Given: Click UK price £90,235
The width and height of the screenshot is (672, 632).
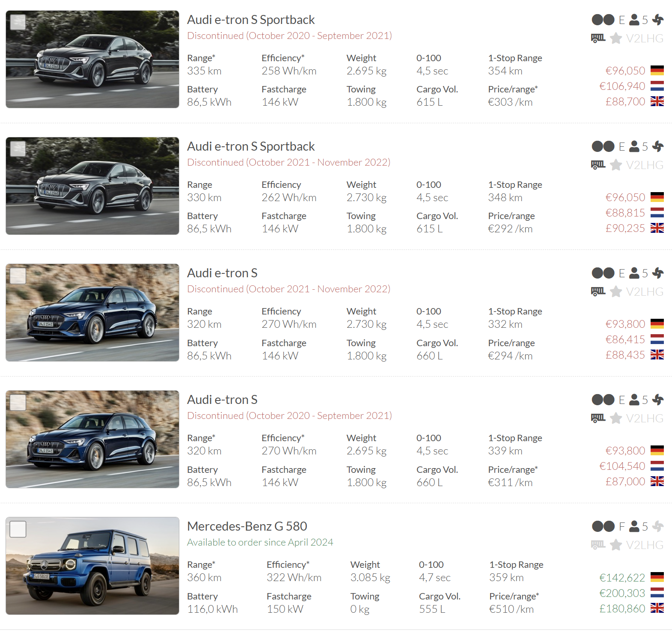Looking at the screenshot, I should (x=625, y=228).
